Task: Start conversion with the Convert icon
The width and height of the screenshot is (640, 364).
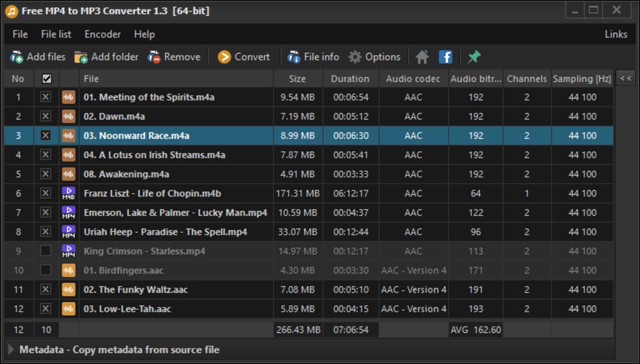Action: pos(225,57)
